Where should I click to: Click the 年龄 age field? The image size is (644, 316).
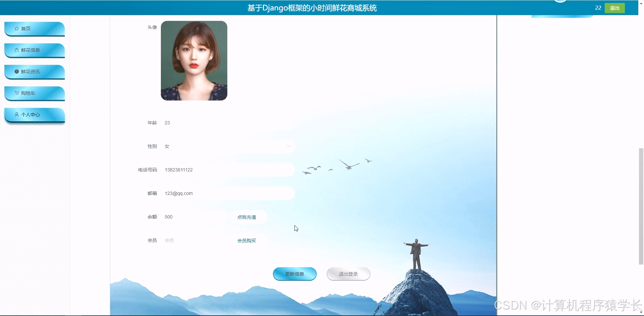click(228, 123)
